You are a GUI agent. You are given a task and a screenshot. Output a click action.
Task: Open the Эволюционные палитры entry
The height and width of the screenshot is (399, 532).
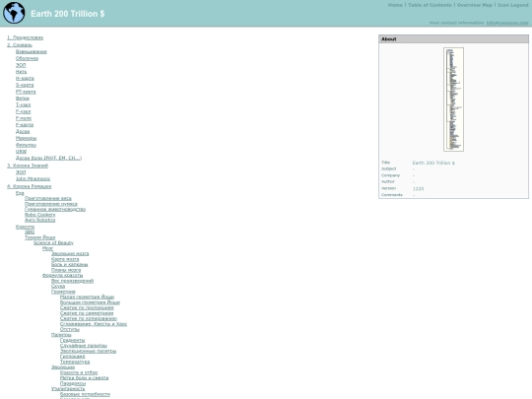[88, 351]
